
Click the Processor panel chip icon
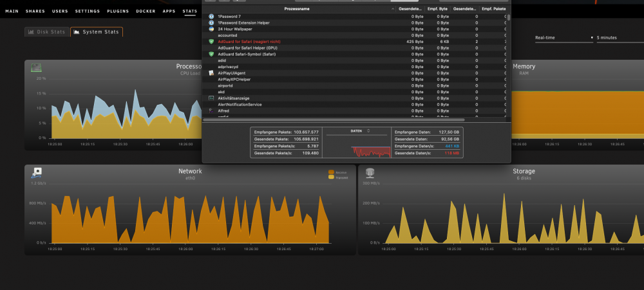37,67
